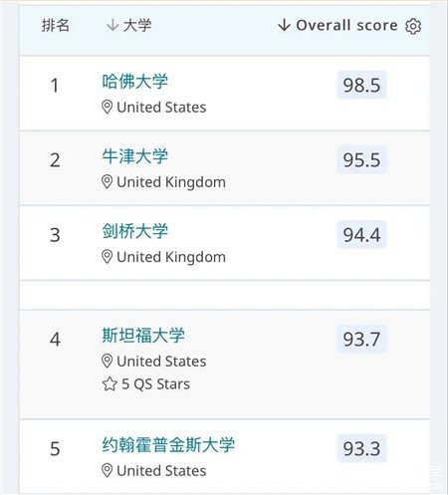Screen dimensions: 448x495
Task: Click the 98.5 score badge
Action: (362, 85)
